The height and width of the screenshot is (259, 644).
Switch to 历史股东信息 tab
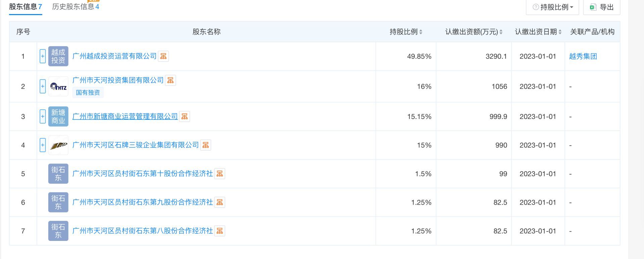pos(76,7)
